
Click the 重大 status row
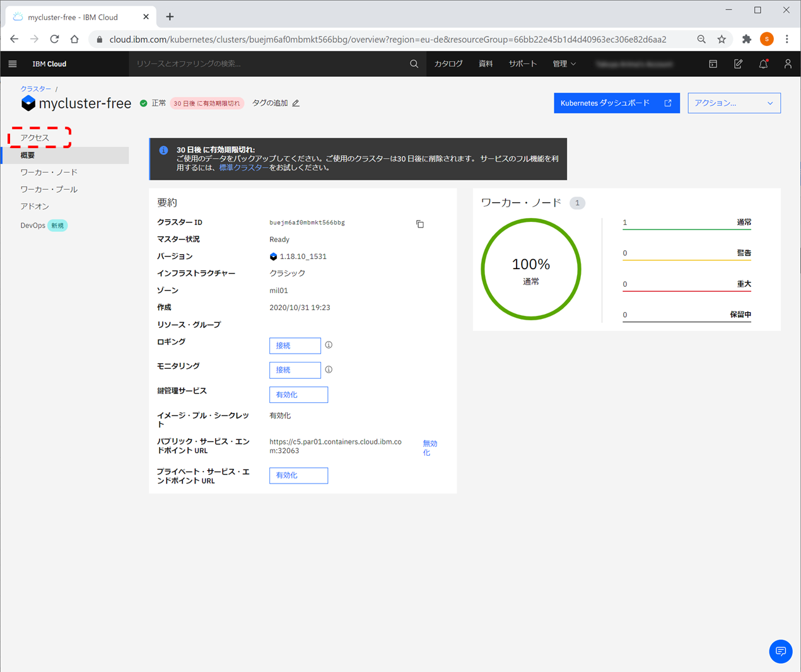[x=687, y=285]
